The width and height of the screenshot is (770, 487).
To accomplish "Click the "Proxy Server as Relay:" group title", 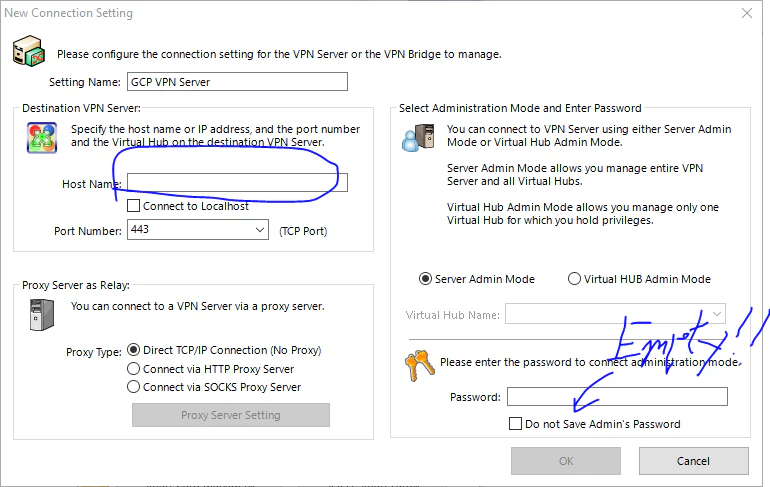I will pyautogui.click(x=76, y=285).
